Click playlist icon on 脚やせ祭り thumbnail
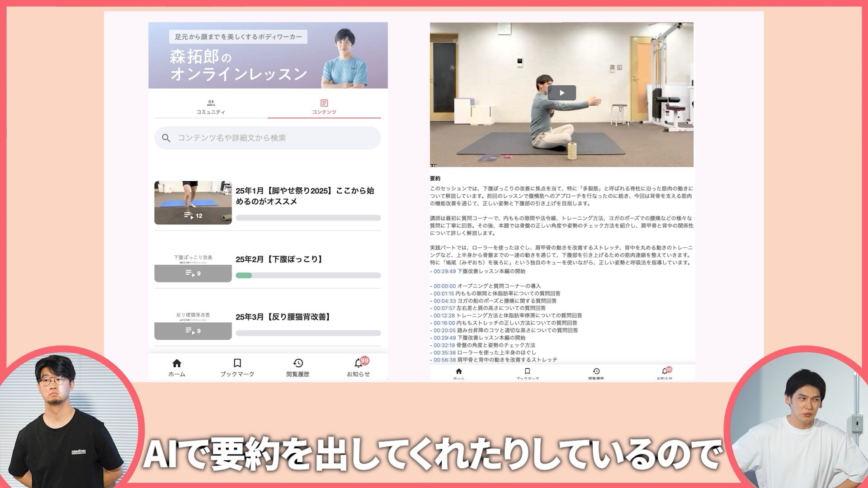The height and width of the screenshot is (488, 868). click(x=189, y=216)
